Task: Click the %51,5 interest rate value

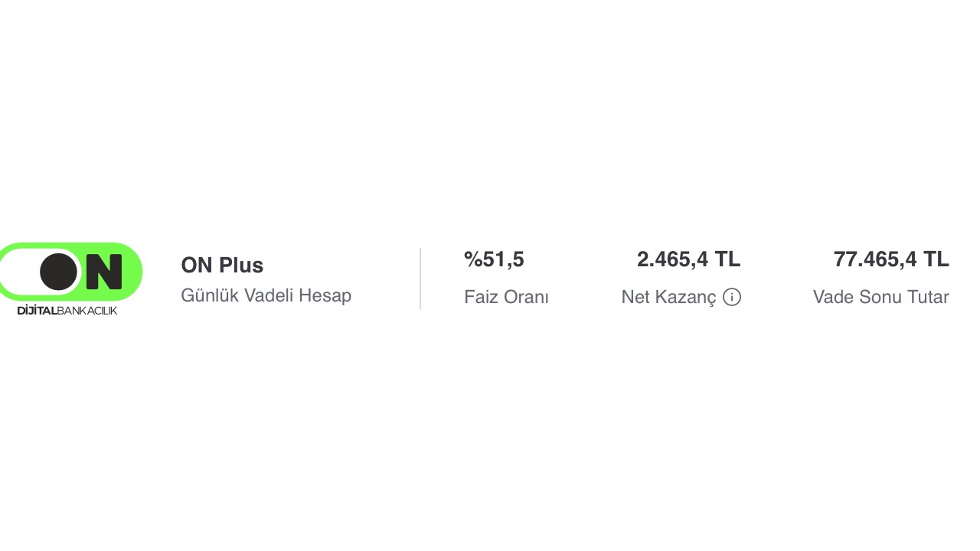Action: click(494, 259)
